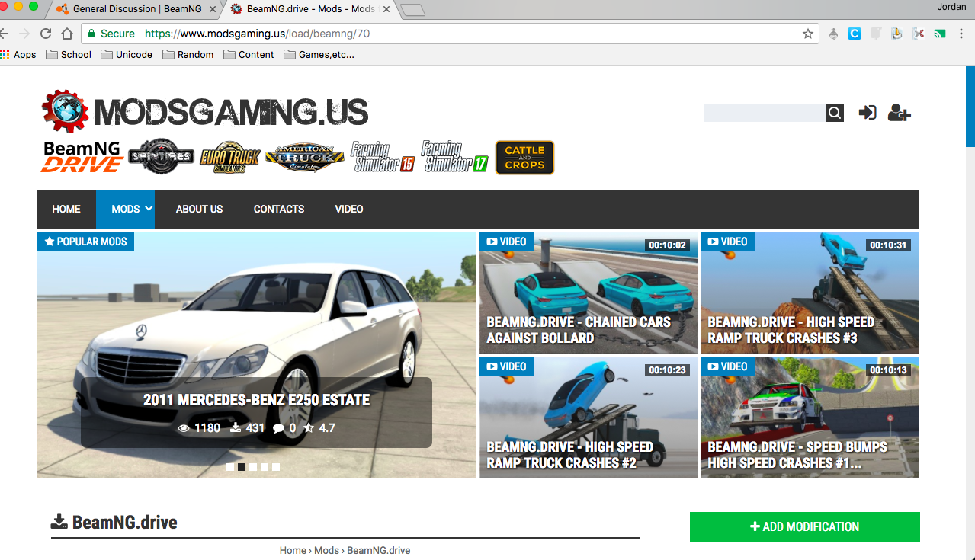This screenshot has width=975, height=560.
Task: Open the Games,etc... bookmarks folder
Action: 319,55
